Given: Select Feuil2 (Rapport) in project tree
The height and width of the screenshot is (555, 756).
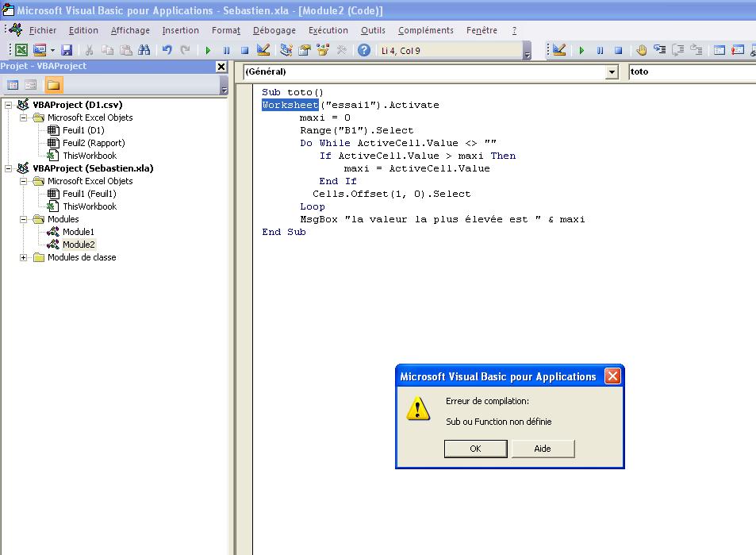Looking at the screenshot, I should pos(94,143).
